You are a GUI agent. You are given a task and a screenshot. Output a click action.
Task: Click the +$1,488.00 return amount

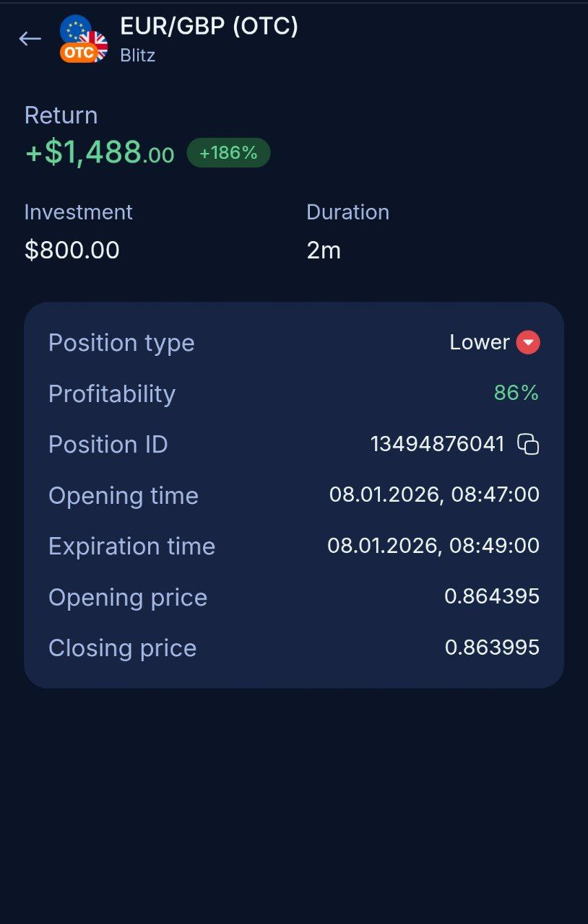[100, 153]
